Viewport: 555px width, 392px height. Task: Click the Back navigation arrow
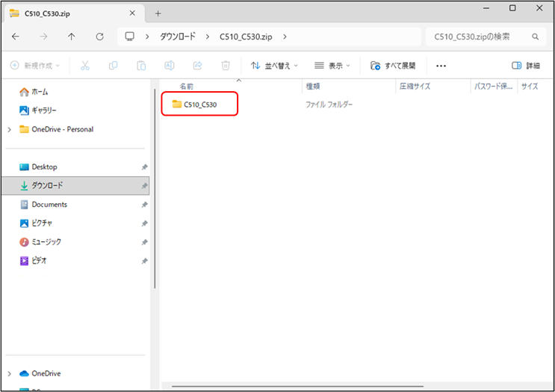click(x=16, y=37)
